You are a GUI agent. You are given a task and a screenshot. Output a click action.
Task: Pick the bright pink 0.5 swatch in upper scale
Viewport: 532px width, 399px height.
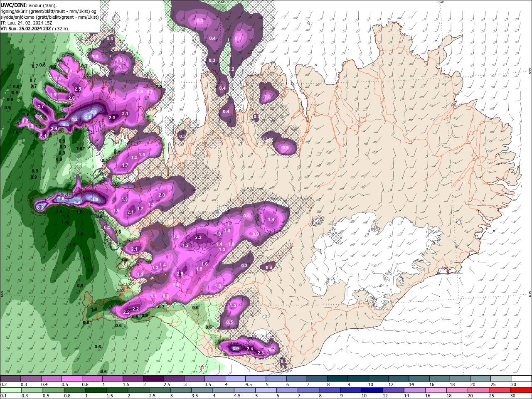coord(71,379)
